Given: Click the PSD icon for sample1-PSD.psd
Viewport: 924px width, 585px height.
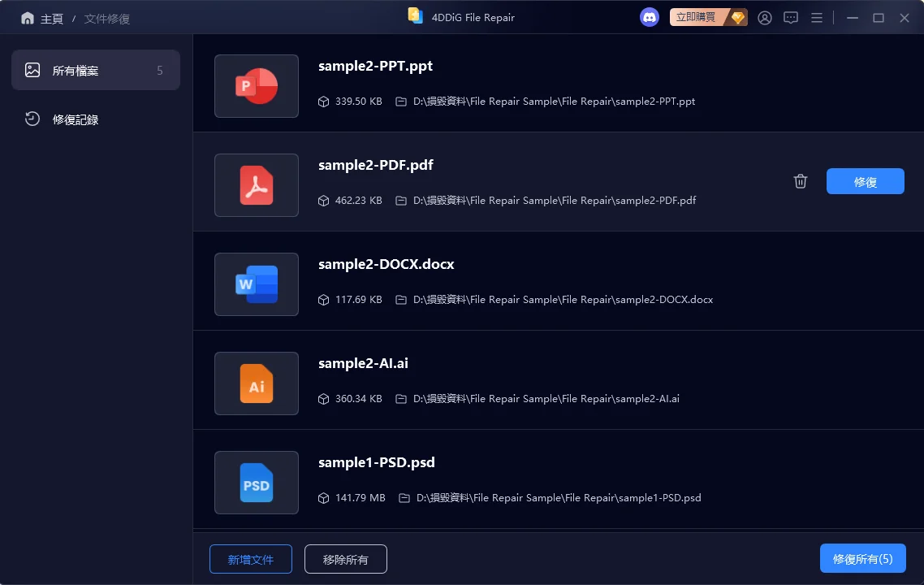Looking at the screenshot, I should tap(257, 483).
